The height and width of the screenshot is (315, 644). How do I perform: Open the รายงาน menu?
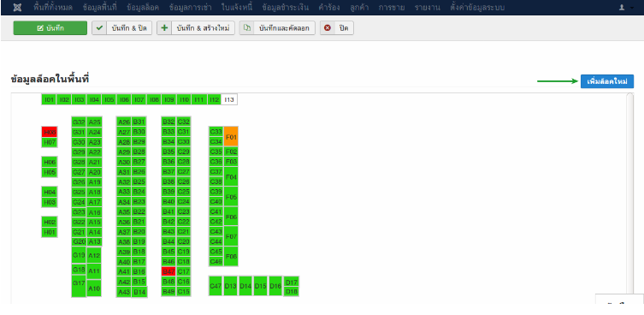coord(427,8)
